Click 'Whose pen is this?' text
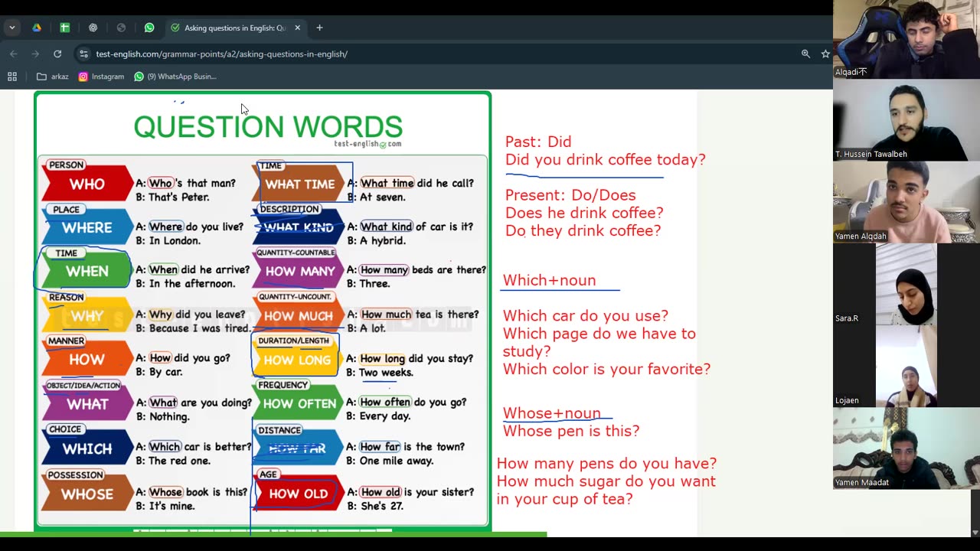 click(571, 431)
